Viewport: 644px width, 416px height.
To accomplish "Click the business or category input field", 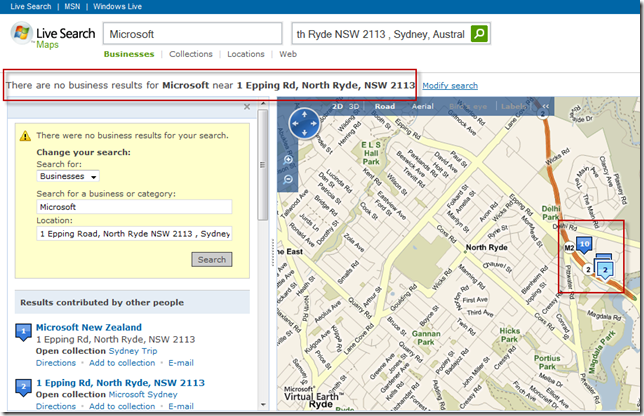I will tap(133, 207).
